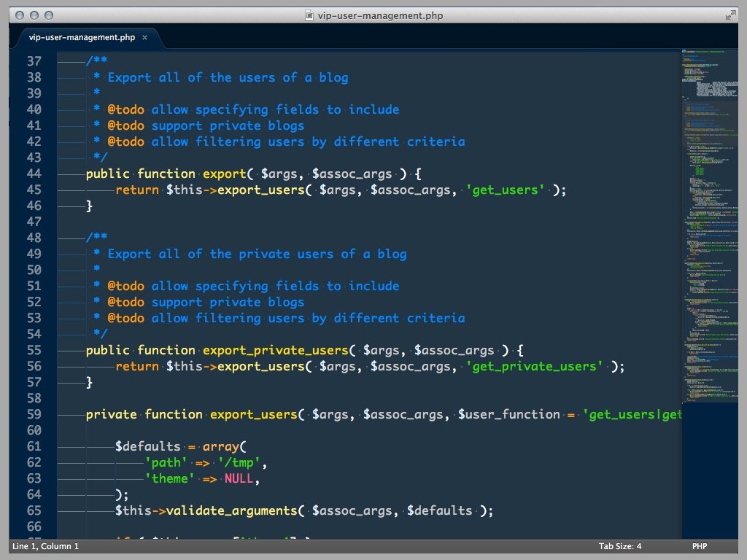Minimize the window with the middle title bar button
The width and height of the screenshot is (747, 560).
pos(34,16)
